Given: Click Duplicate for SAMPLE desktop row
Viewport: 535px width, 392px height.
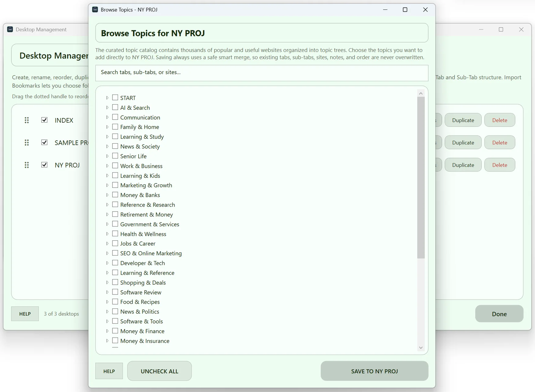Looking at the screenshot, I should tap(463, 142).
